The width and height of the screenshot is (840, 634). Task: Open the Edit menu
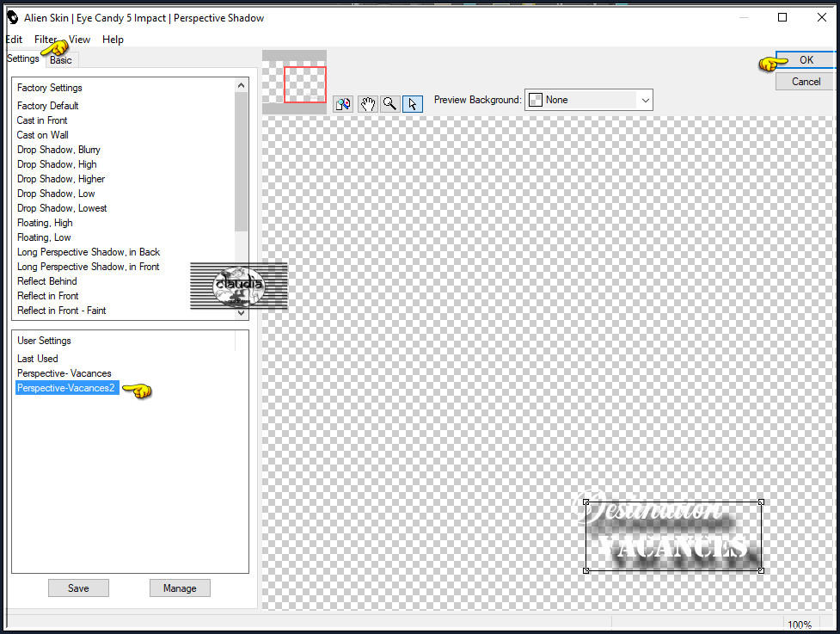tap(14, 39)
